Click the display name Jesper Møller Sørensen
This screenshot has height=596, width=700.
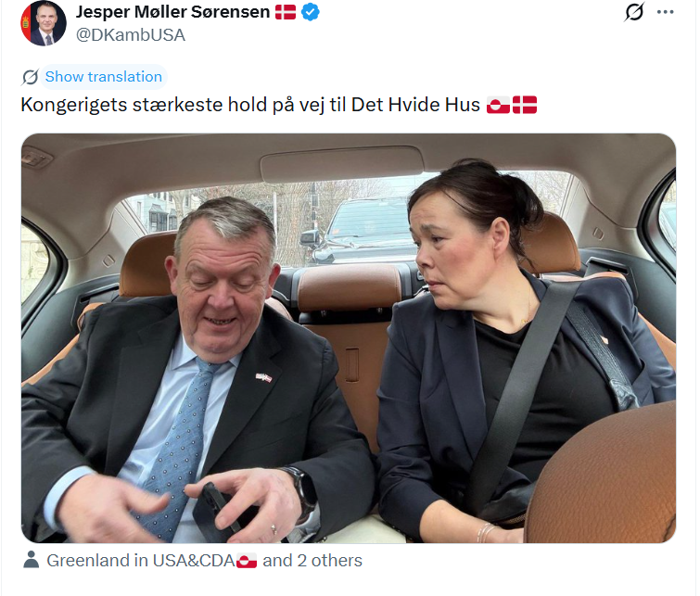[x=172, y=12]
